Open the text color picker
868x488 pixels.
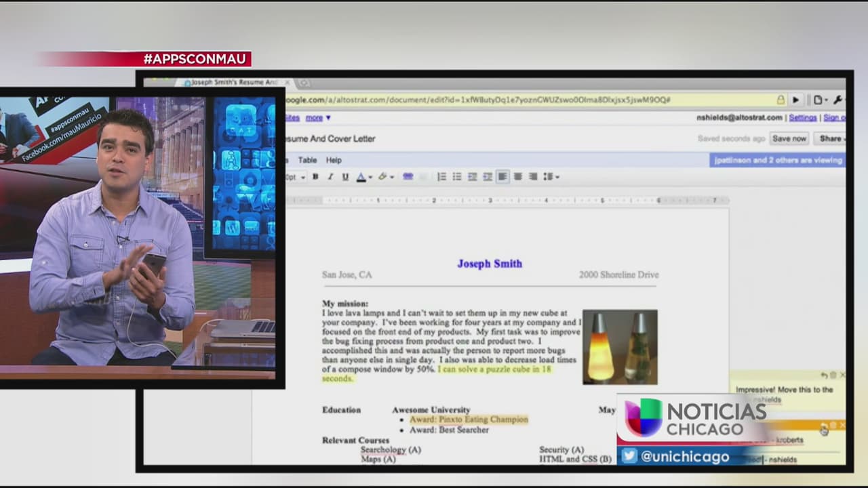pos(362,177)
